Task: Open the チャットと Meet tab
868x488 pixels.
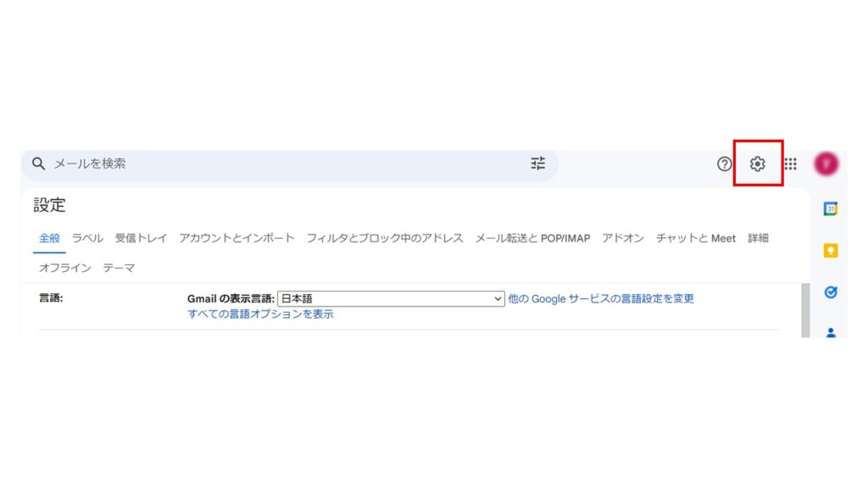Action: 696,238
